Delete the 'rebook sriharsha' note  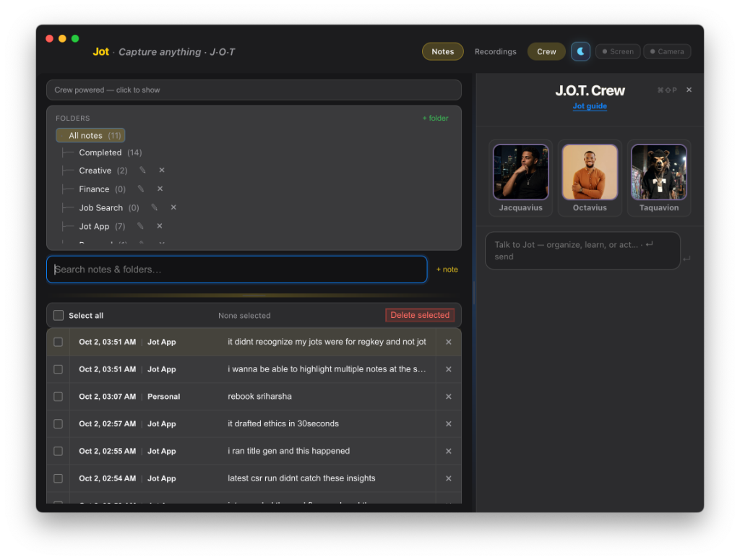pos(448,396)
